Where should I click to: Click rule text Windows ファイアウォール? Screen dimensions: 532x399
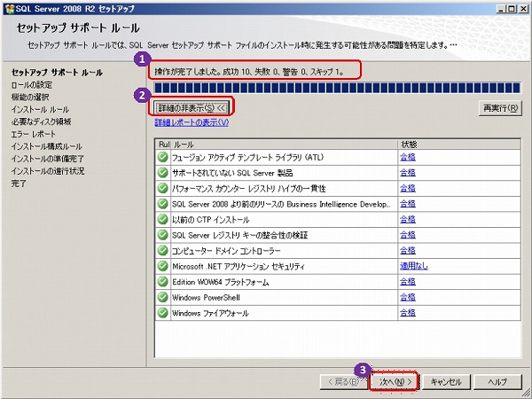point(210,313)
